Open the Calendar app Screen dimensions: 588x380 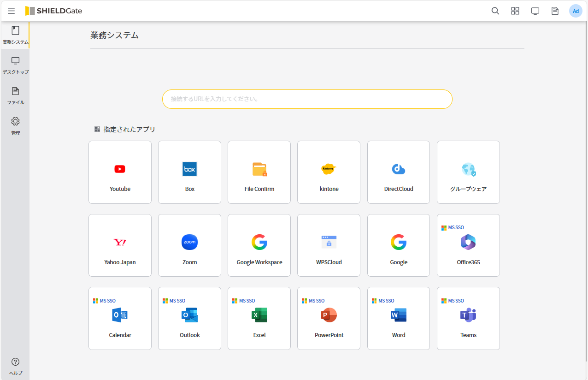pos(120,318)
